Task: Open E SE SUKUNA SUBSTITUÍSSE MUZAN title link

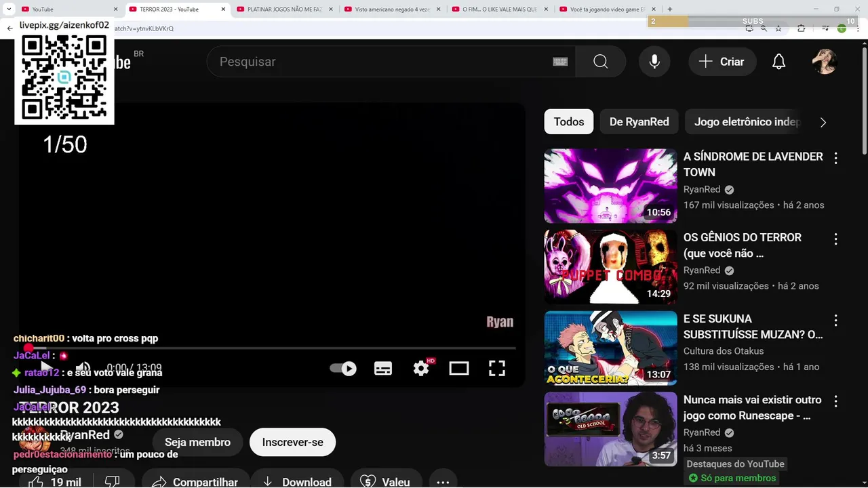Action: point(753,327)
